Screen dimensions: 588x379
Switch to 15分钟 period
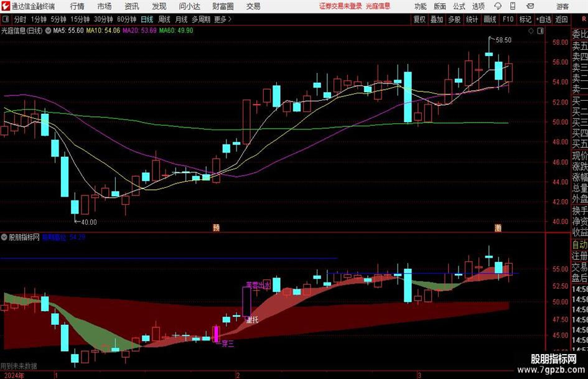[x=80, y=19]
